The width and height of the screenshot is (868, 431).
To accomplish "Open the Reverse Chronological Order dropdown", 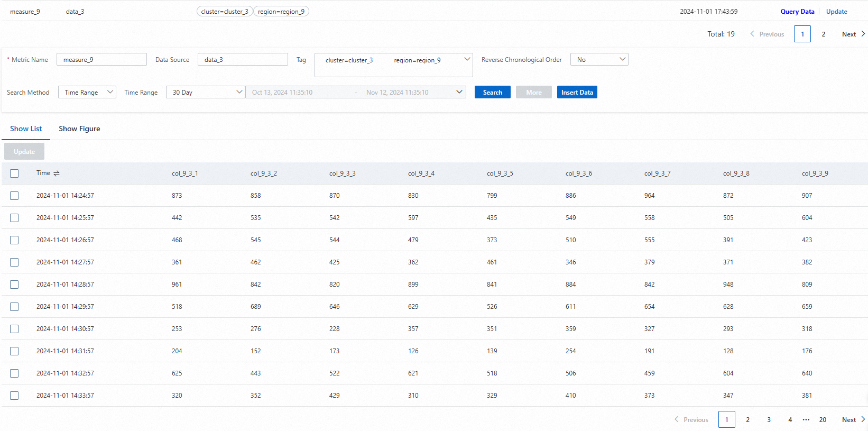I will (x=599, y=60).
